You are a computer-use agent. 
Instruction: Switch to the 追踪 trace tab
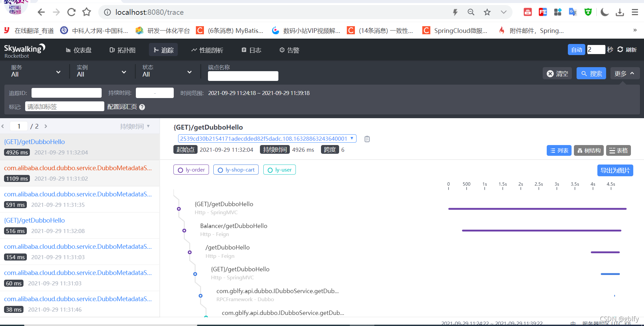(x=163, y=50)
